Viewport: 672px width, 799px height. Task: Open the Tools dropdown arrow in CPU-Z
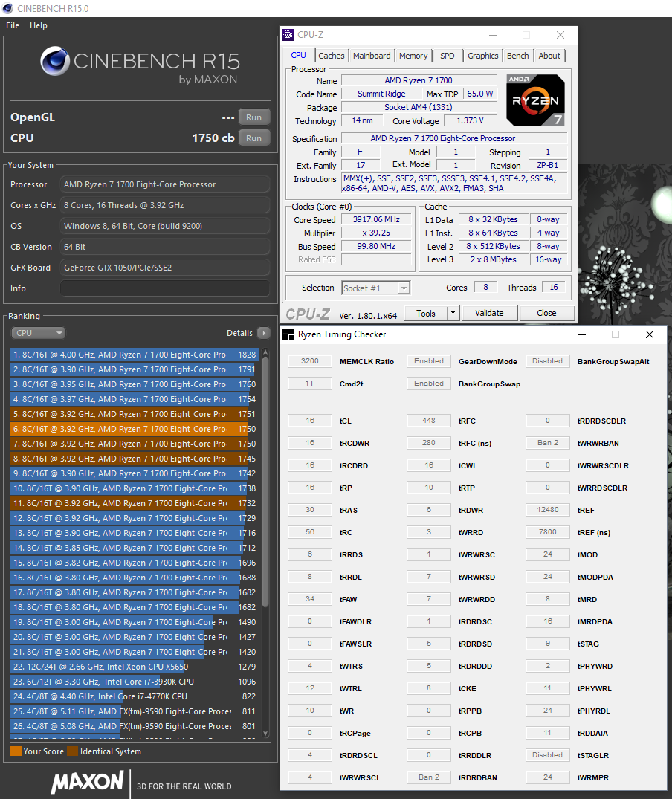coord(453,313)
